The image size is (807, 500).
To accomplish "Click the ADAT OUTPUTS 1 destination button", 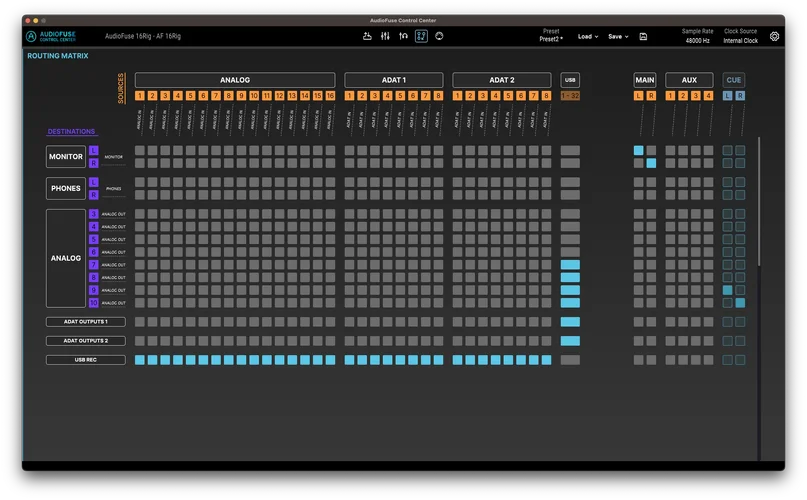I will coord(85,322).
